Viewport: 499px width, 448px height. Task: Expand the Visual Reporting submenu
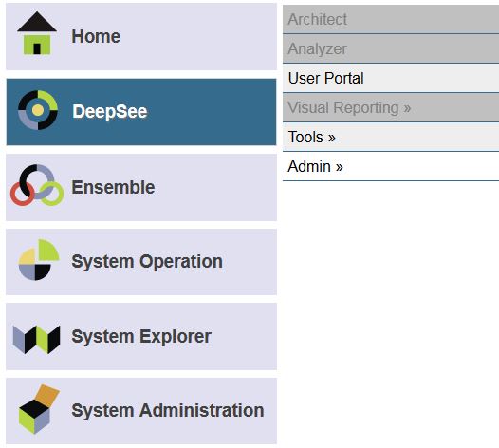tap(391, 107)
